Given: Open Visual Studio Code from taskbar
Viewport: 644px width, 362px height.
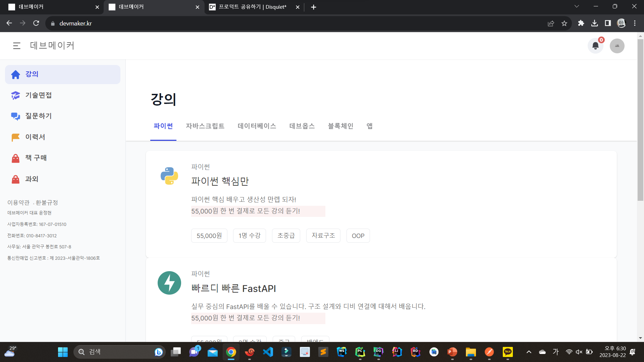Looking at the screenshot, I should 268,352.
